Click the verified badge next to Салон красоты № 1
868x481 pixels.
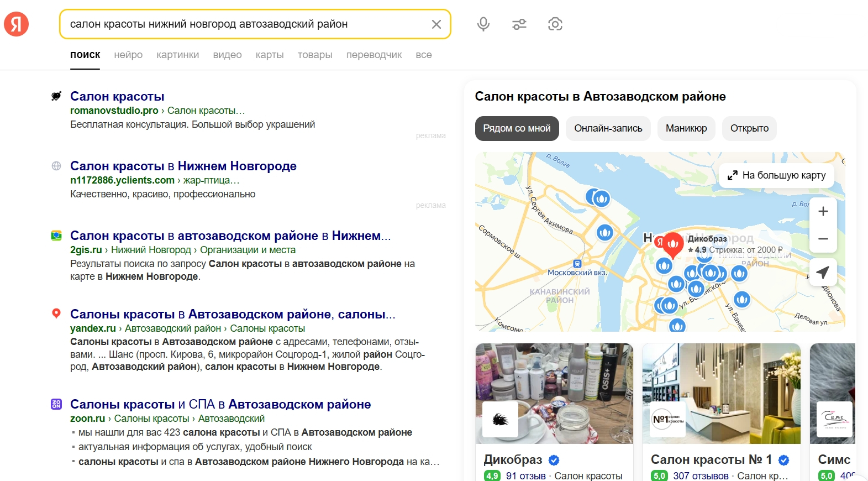(x=783, y=460)
